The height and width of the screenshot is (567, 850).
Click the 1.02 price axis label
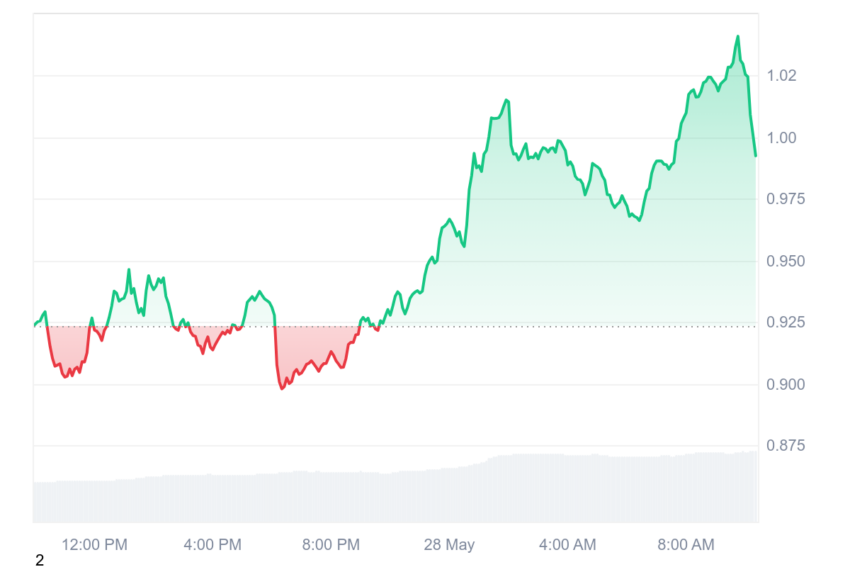pos(781,75)
